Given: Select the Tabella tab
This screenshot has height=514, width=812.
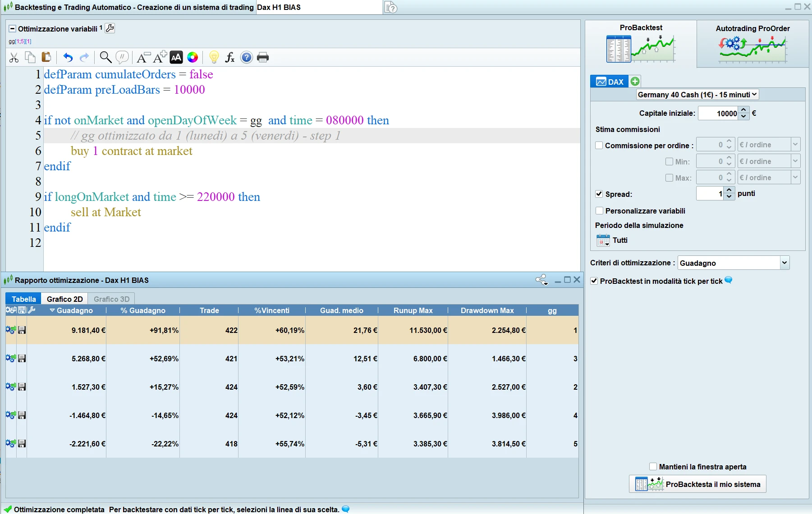Looking at the screenshot, I should coord(23,299).
